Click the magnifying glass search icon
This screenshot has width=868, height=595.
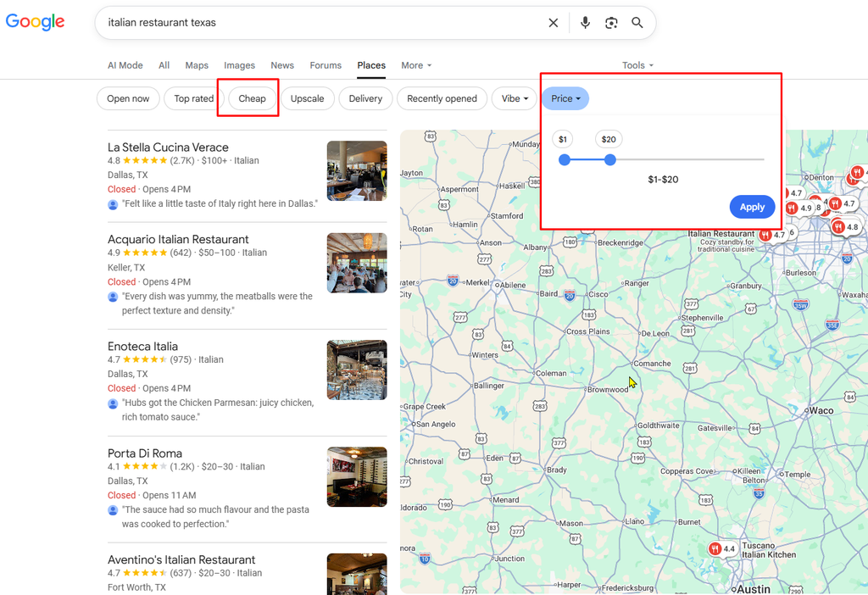click(637, 23)
